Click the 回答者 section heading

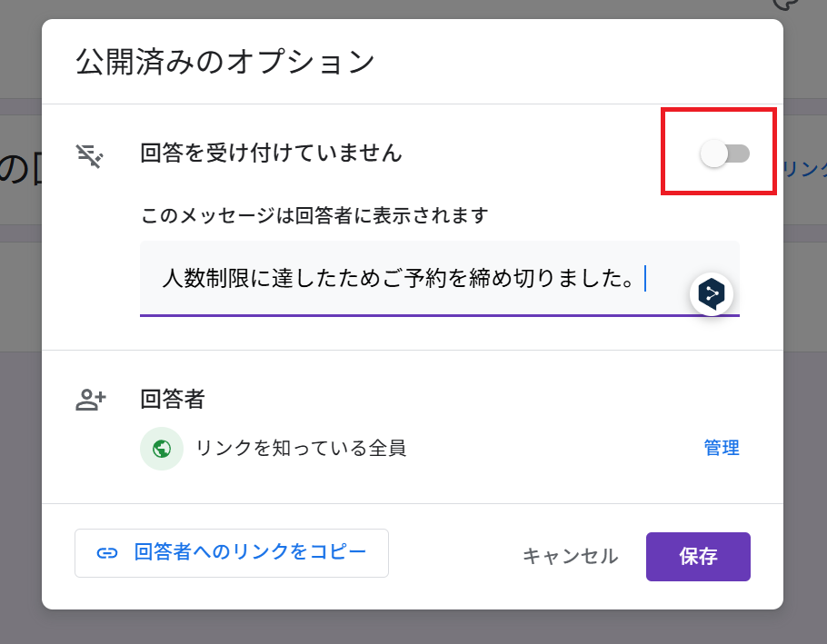(173, 399)
